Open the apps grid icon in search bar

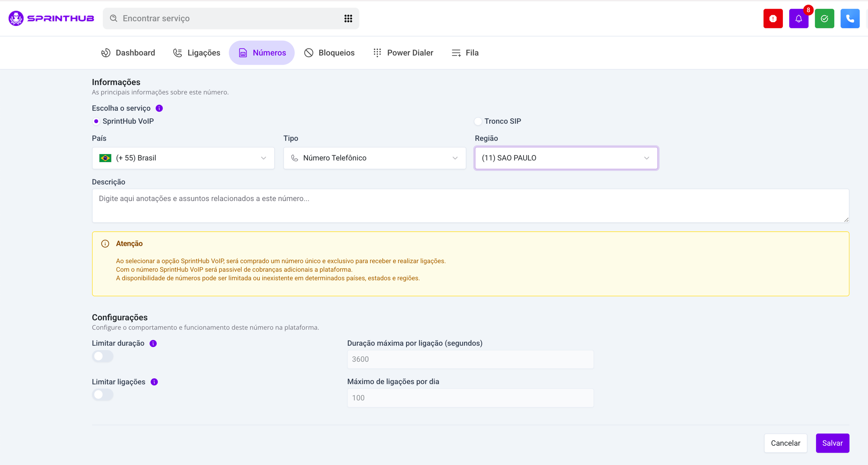tap(348, 18)
